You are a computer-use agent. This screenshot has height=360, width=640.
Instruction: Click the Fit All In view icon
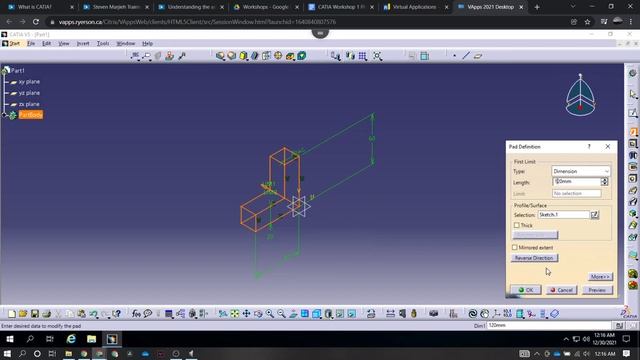pyautogui.click(x=235, y=313)
